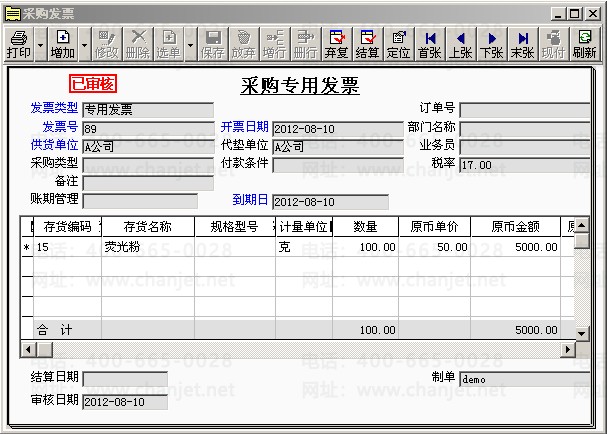Click the 刷新 refresh icon
The height and width of the screenshot is (434, 607).
coord(585,44)
